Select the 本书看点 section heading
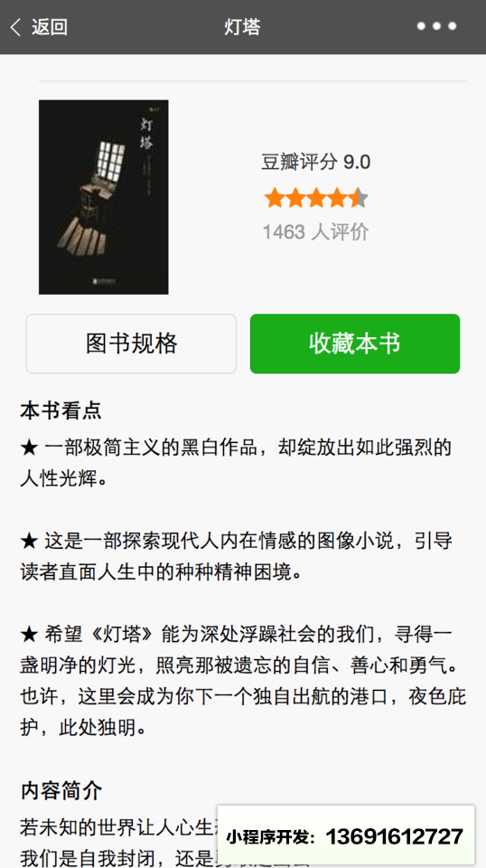486x868 pixels. tap(61, 411)
